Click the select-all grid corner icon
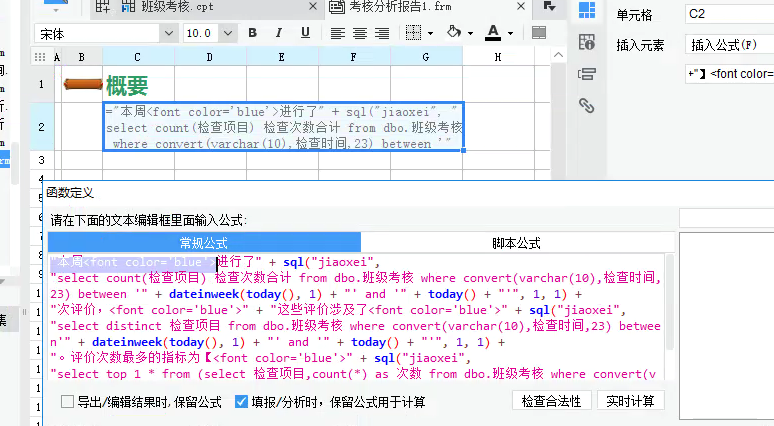774x426 pixels. pyautogui.click(x=40, y=57)
